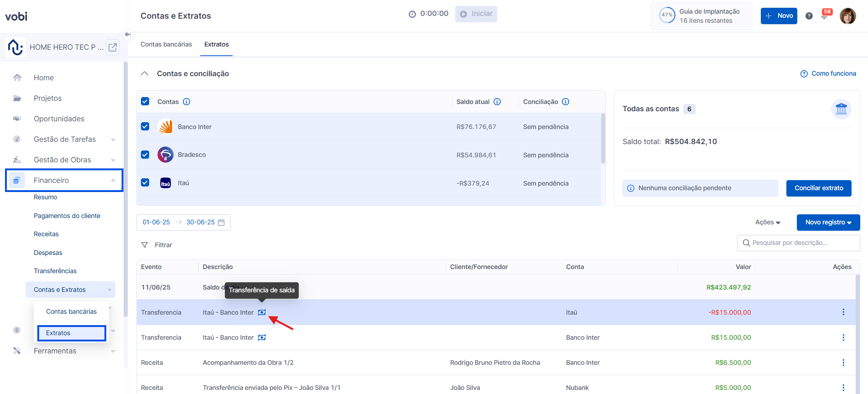Open three-dot menu for João Silva Pix row
This screenshot has width=868, height=394.
(843, 388)
